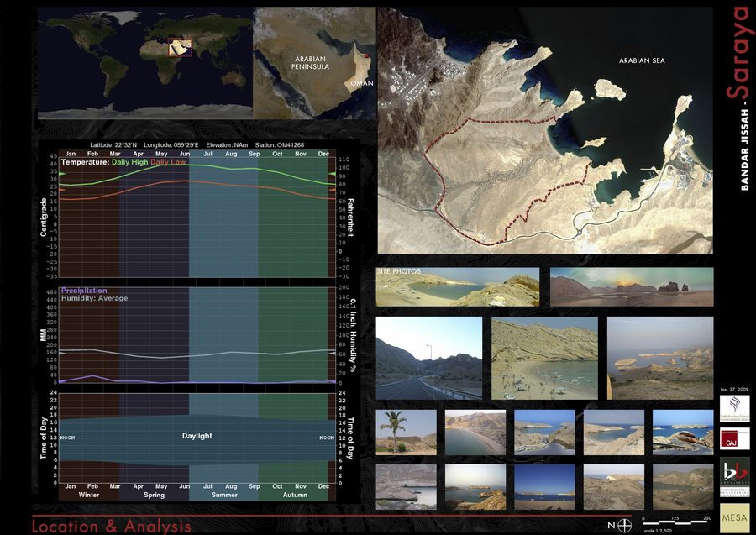Click the 'Fahrenheit' axis label
756x535 pixels.
(350, 218)
